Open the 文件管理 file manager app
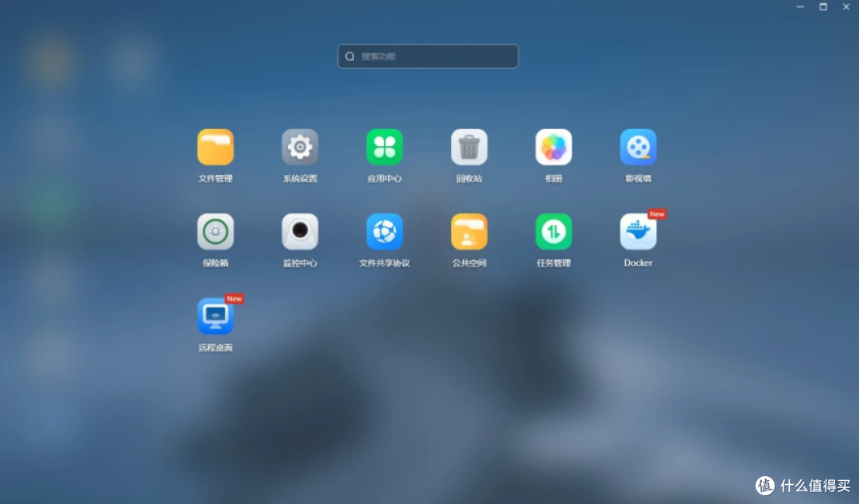 coord(216,147)
